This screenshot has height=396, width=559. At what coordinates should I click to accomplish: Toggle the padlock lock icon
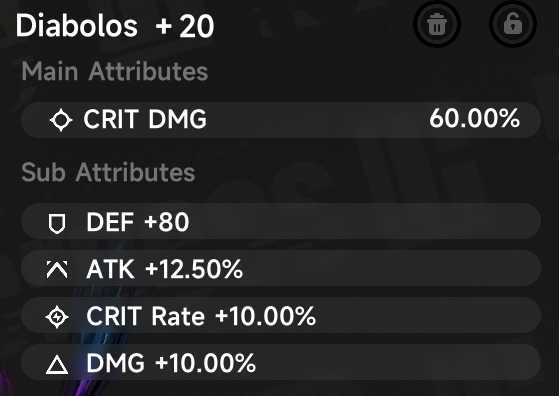pyautogui.click(x=513, y=24)
